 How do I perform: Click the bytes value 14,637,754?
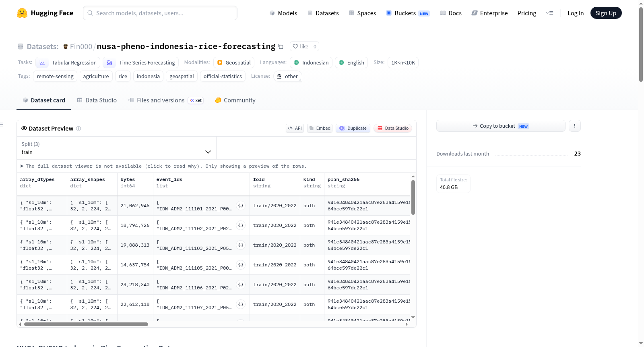coord(135,265)
